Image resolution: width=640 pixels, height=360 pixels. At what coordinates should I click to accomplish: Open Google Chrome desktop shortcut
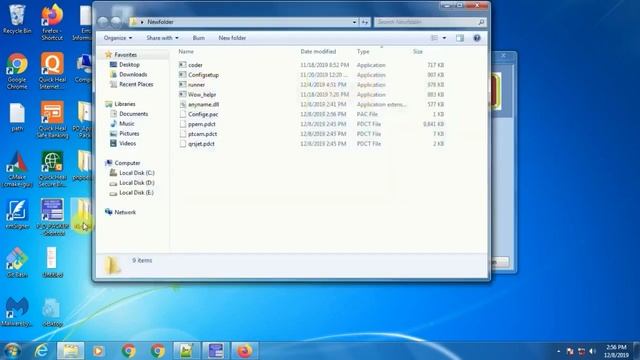point(17,71)
